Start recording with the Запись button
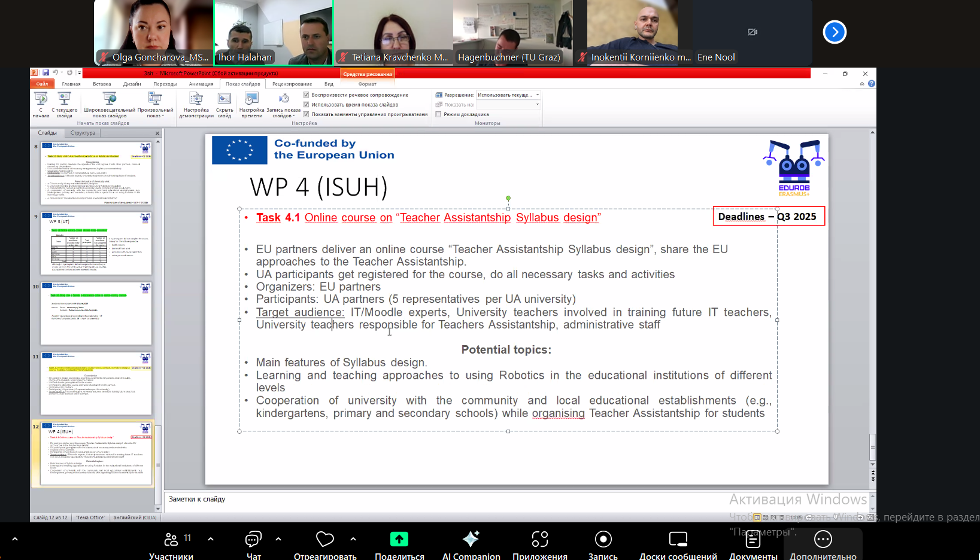 click(x=603, y=544)
